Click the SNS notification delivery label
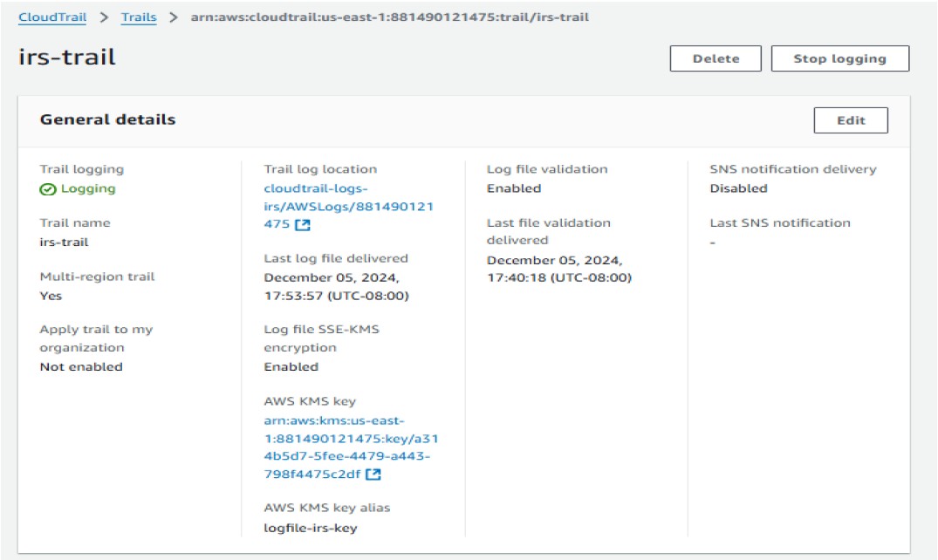 [793, 169]
